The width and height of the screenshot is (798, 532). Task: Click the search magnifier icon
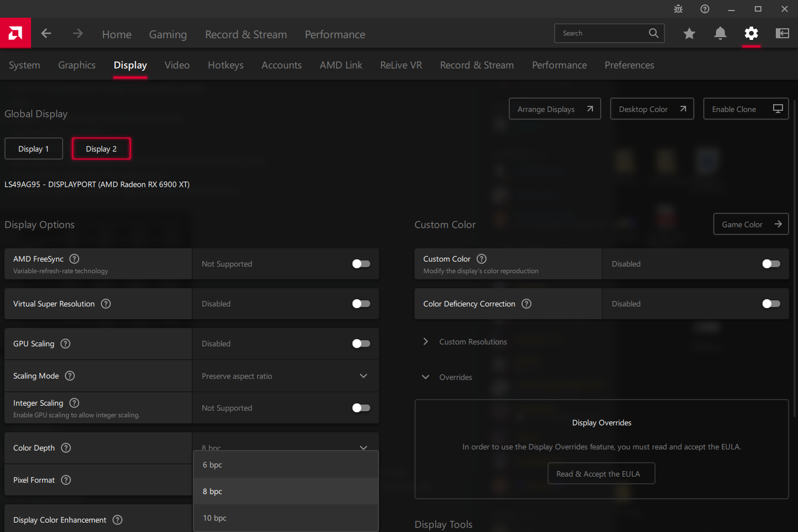coord(654,33)
